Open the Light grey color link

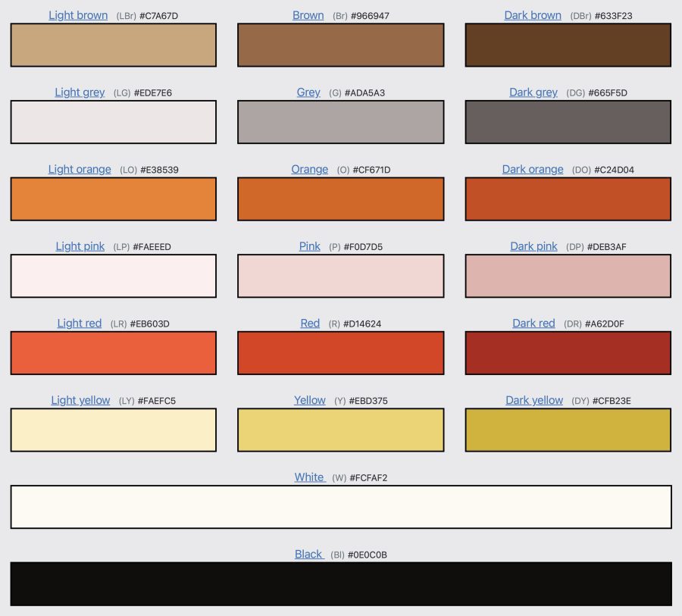click(79, 92)
